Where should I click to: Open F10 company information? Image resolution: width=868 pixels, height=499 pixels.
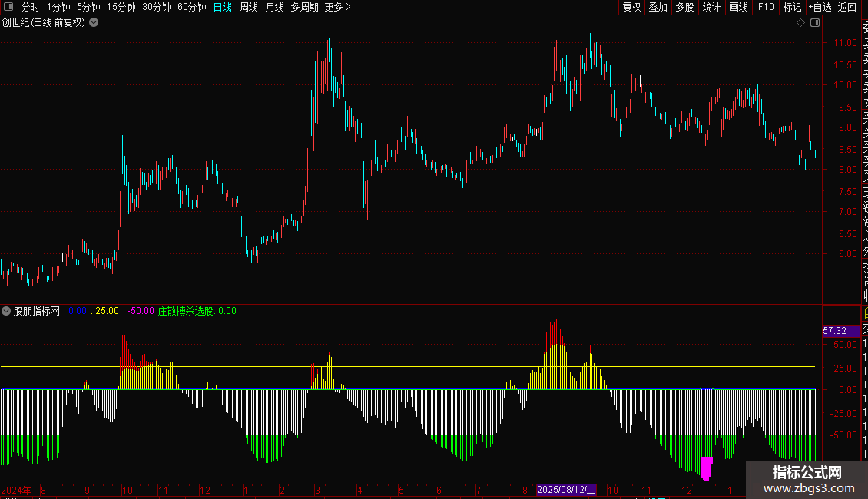(766, 7)
